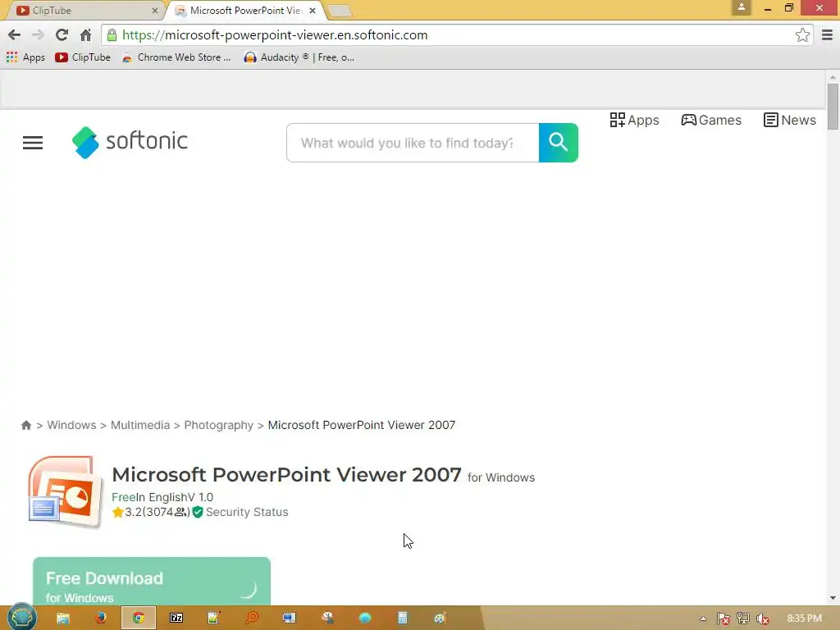This screenshot has height=630, width=840.
Task: Open the ClipTube bookmark
Action: (x=83, y=57)
